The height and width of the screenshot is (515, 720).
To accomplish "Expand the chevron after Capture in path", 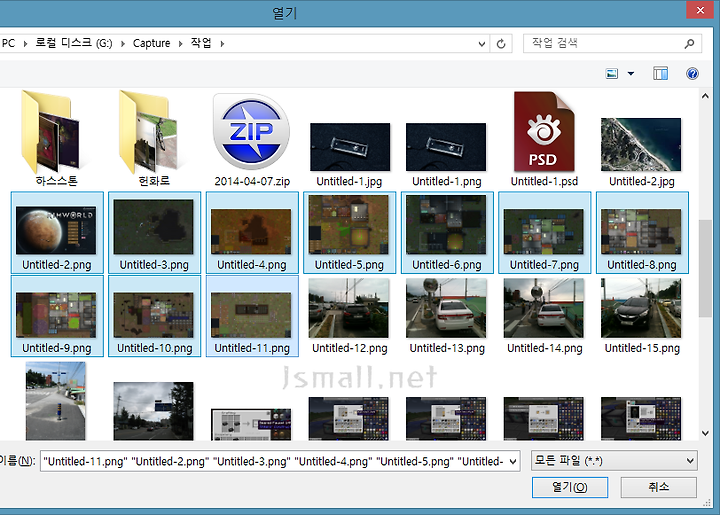I will [x=180, y=44].
